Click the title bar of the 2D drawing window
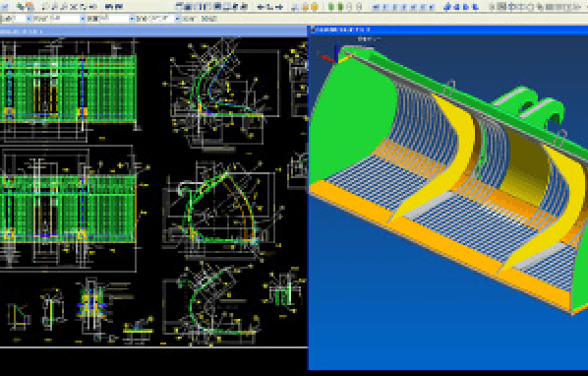The image size is (588, 376). (153, 31)
